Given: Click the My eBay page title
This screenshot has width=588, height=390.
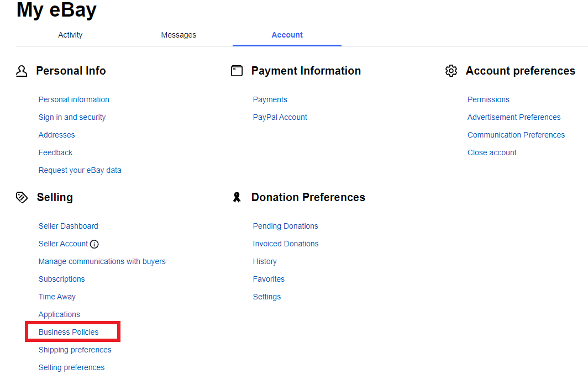Looking at the screenshot, I should (x=56, y=10).
